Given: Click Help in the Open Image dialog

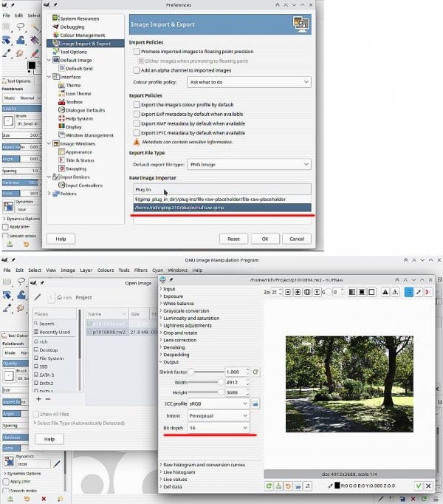Looking at the screenshot, I should click(49, 439).
